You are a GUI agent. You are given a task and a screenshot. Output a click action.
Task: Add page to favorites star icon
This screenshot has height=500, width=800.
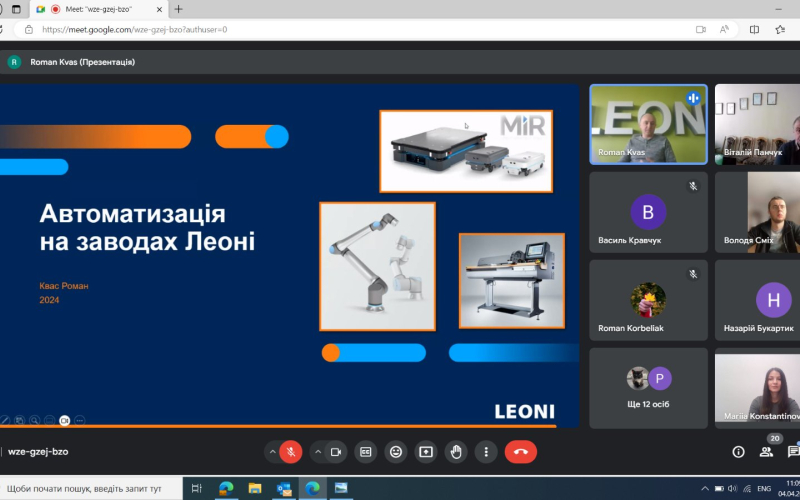pyautogui.click(x=780, y=30)
